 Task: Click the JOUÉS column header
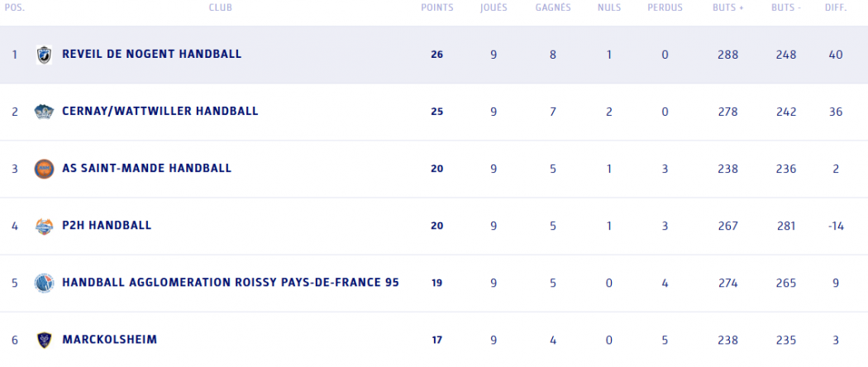tap(494, 8)
